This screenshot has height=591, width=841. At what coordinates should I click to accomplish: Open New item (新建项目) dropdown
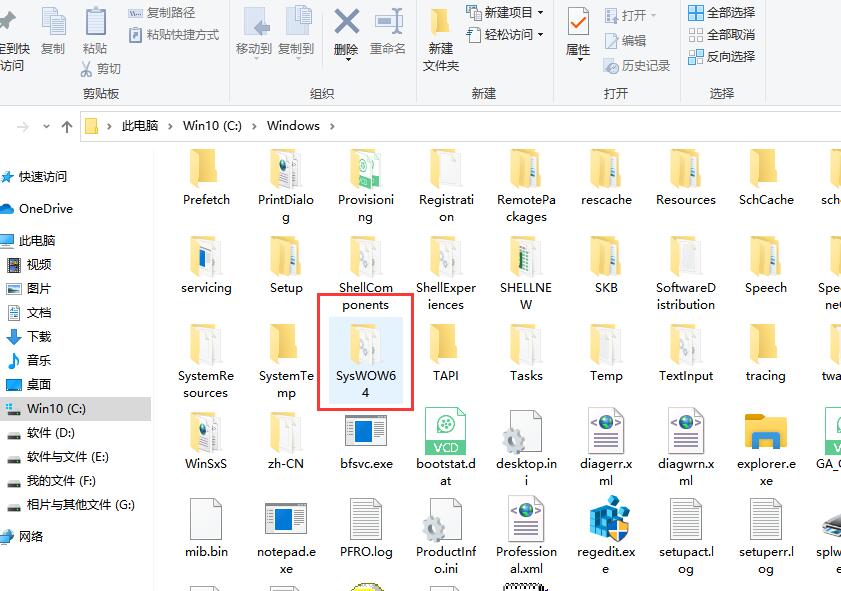505,12
